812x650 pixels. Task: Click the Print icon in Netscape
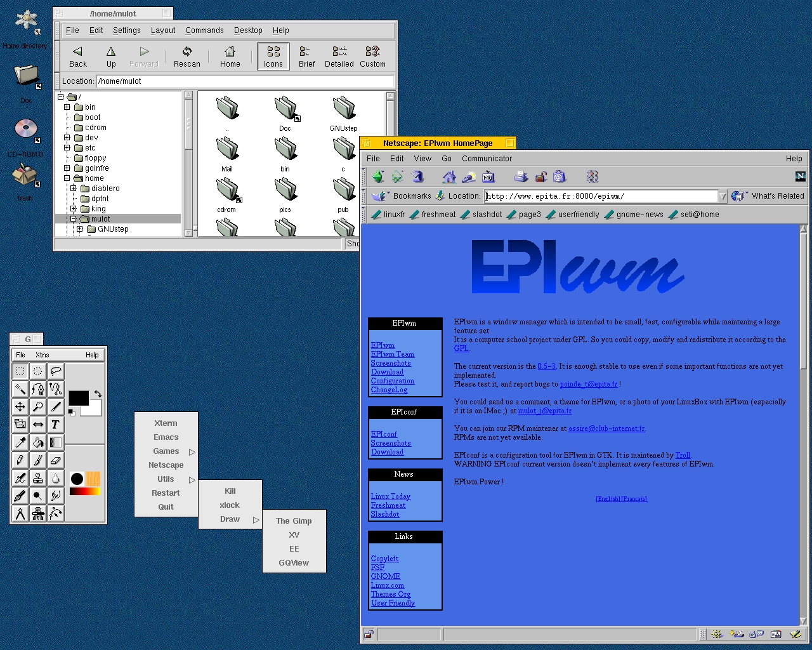pos(521,177)
